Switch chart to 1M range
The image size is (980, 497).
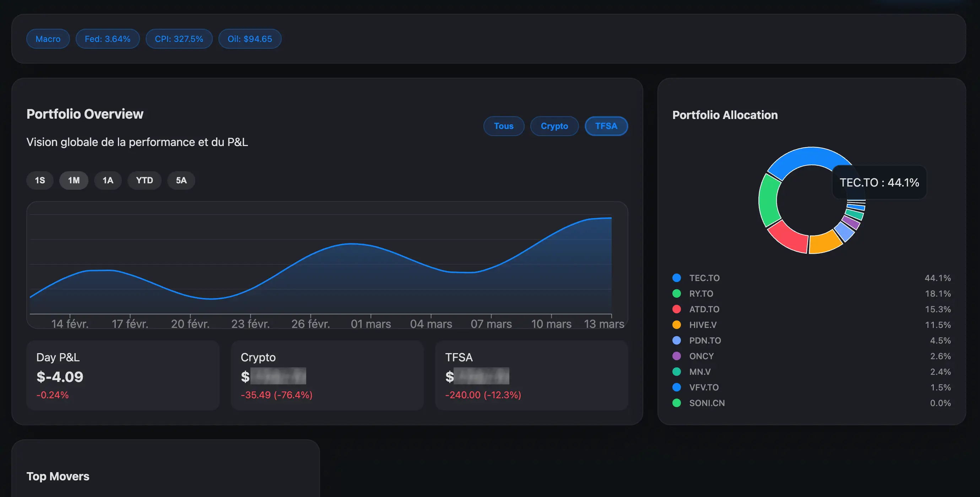[x=74, y=180]
